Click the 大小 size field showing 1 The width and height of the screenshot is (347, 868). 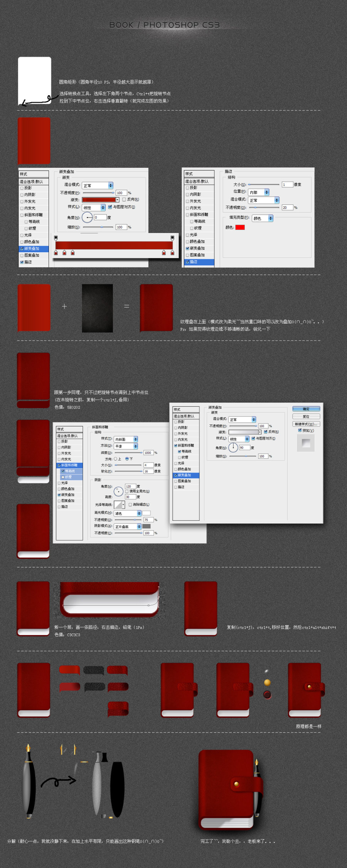pyautogui.click(x=287, y=185)
